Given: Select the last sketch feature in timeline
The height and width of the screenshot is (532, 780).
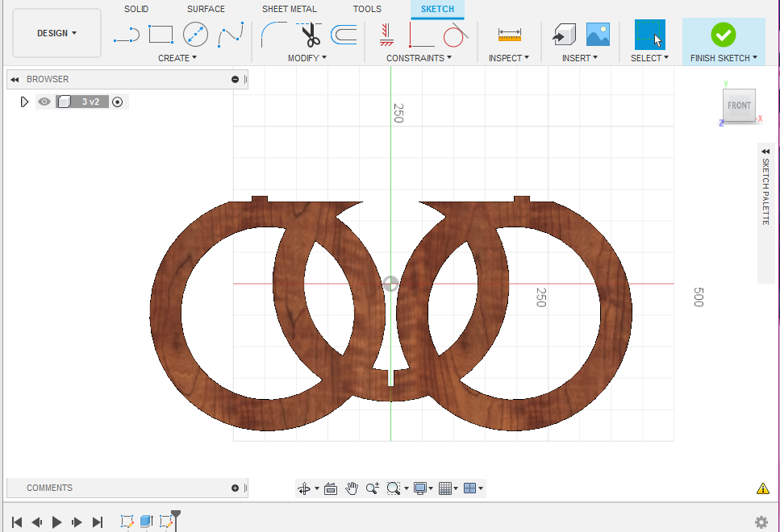Looking at the screenshot, I should tap(166, 521).
